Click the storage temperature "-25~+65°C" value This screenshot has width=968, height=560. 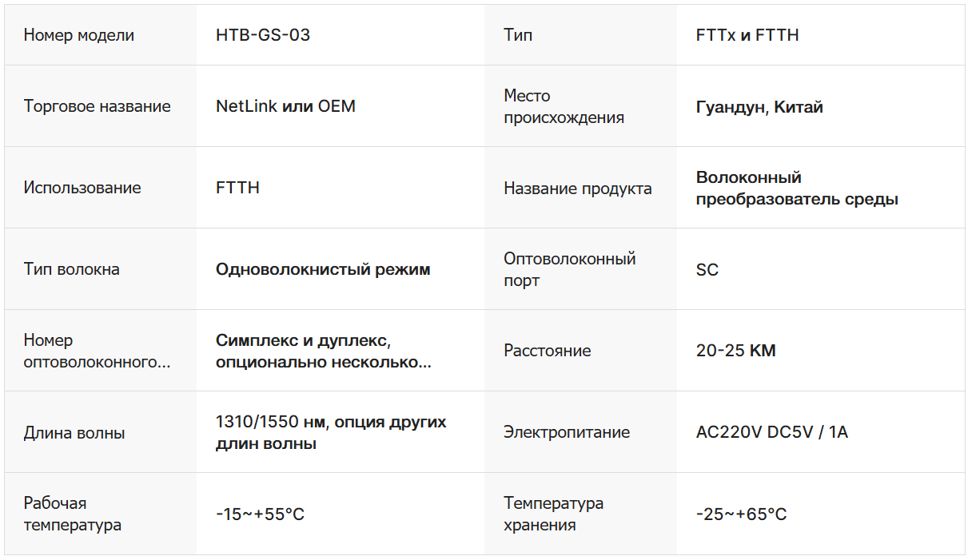pyautogui.click(x=741, y=514)
